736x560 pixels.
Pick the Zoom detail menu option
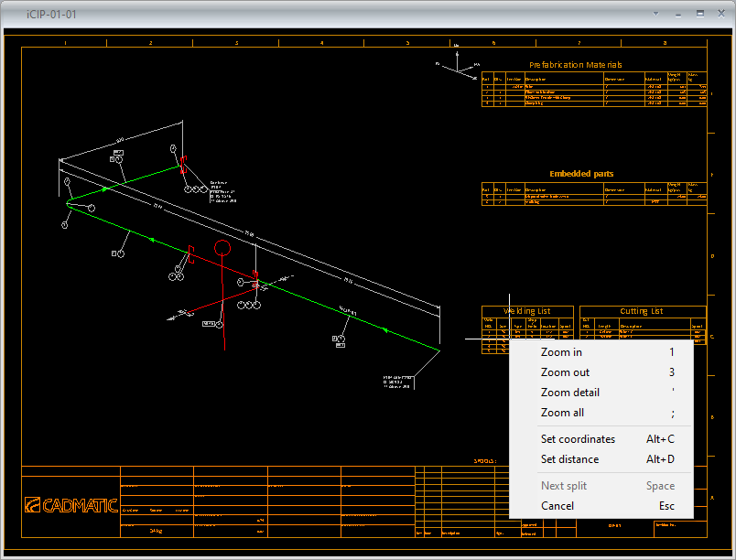(x=569, y=393)
